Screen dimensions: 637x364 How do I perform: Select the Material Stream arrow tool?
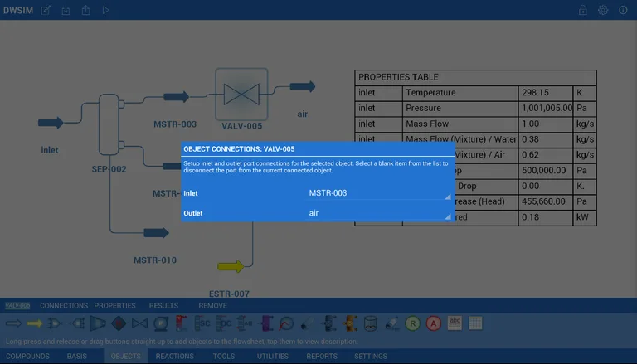(x=13, y=323)
